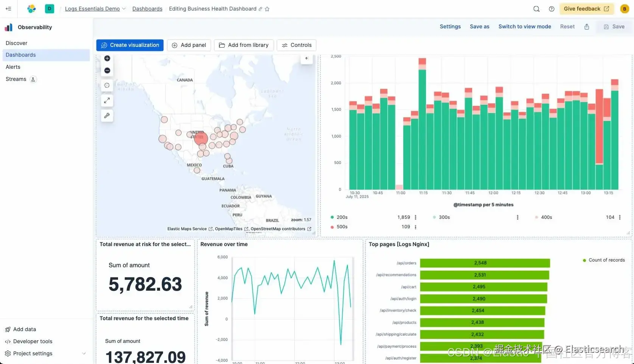Open Discover in the sidebar
Screen dimensions: 634x364
pyautogui.click(x=17, y=43)
